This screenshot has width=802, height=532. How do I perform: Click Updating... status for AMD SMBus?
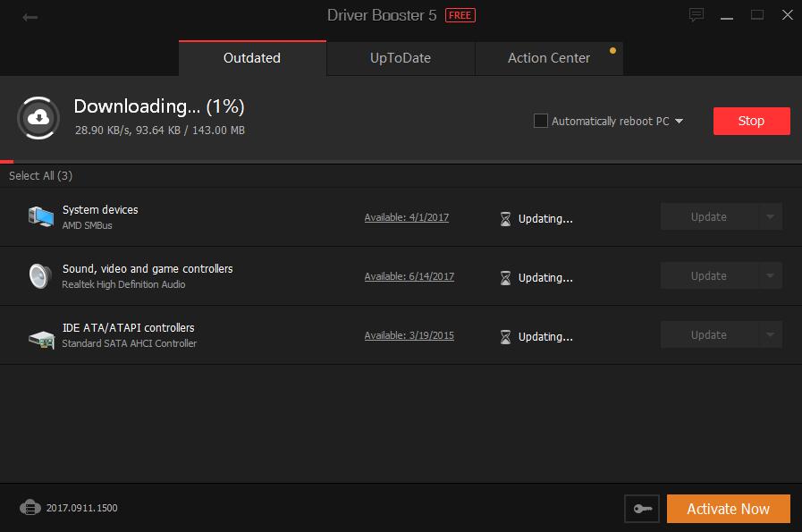pyautogui.click(x=545, y=219)
